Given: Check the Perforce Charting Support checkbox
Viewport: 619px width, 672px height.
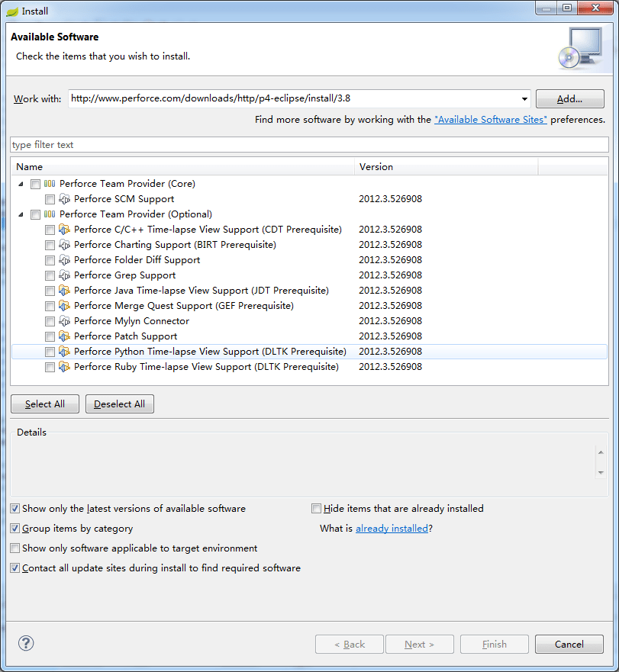Looking at the screenshot, I should pyautogui.click(x=50, y=245).
